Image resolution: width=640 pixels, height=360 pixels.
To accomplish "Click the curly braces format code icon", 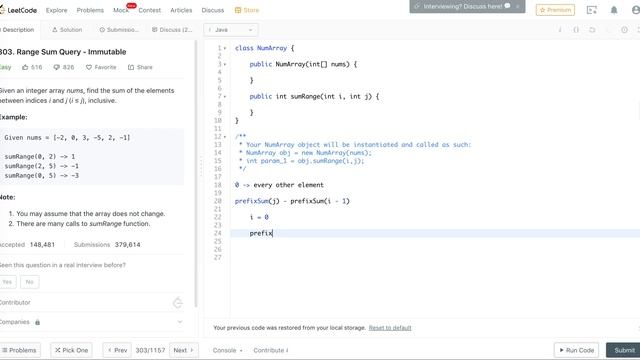I will coord(576,30).
